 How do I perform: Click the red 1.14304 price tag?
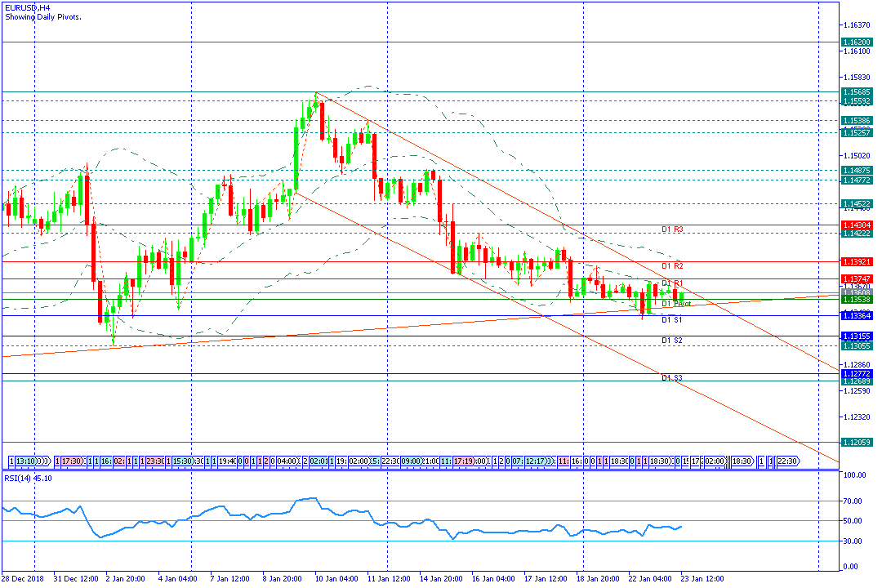(857, 225)
